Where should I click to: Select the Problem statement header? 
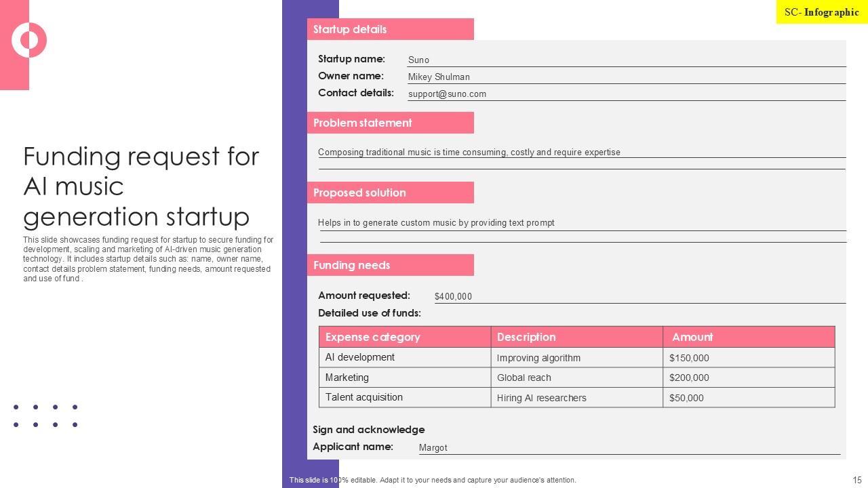tap(390, 123)
